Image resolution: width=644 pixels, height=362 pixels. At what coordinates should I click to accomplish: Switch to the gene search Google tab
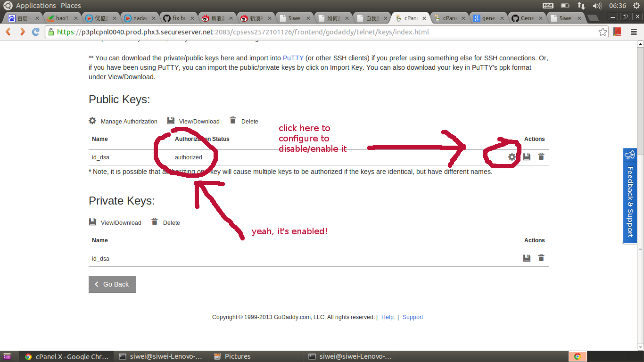(486, 17)
